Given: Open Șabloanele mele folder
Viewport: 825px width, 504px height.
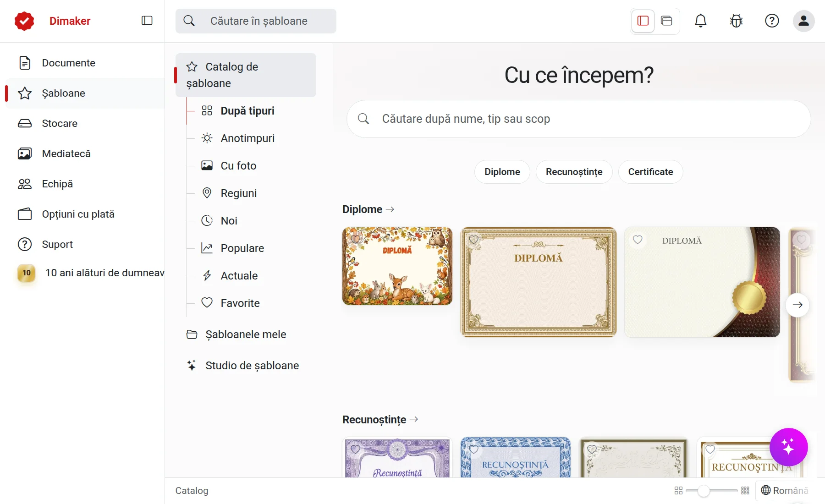Looking at the screenshot, I should [x=246, y=334].
